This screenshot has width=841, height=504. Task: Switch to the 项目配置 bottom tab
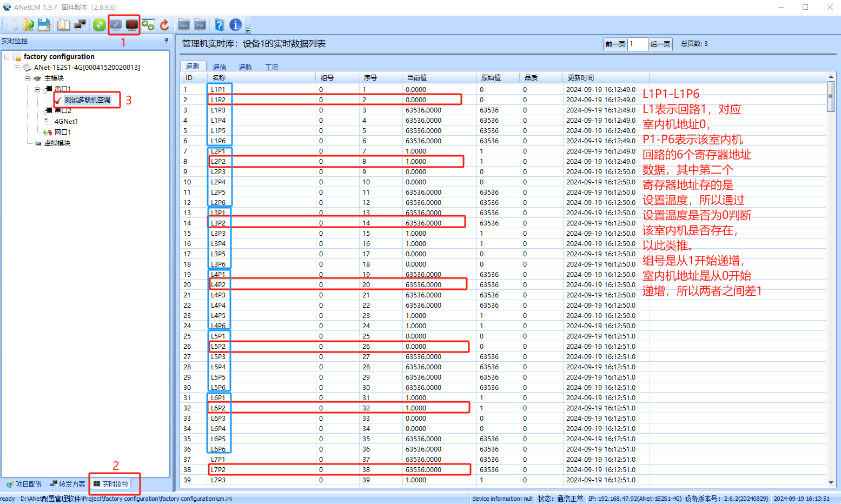point(24,484)
